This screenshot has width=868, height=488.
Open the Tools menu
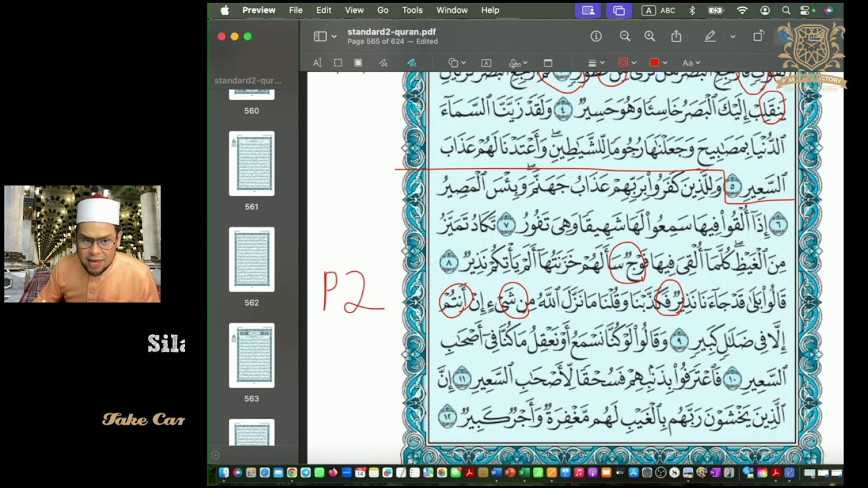(x=412, y=10)
